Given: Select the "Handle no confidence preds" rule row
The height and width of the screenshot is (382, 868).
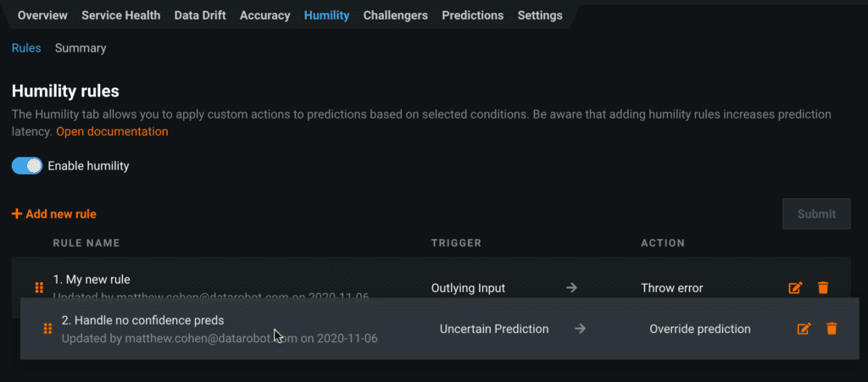Looking at the screenshot, I should pos(440,329).
